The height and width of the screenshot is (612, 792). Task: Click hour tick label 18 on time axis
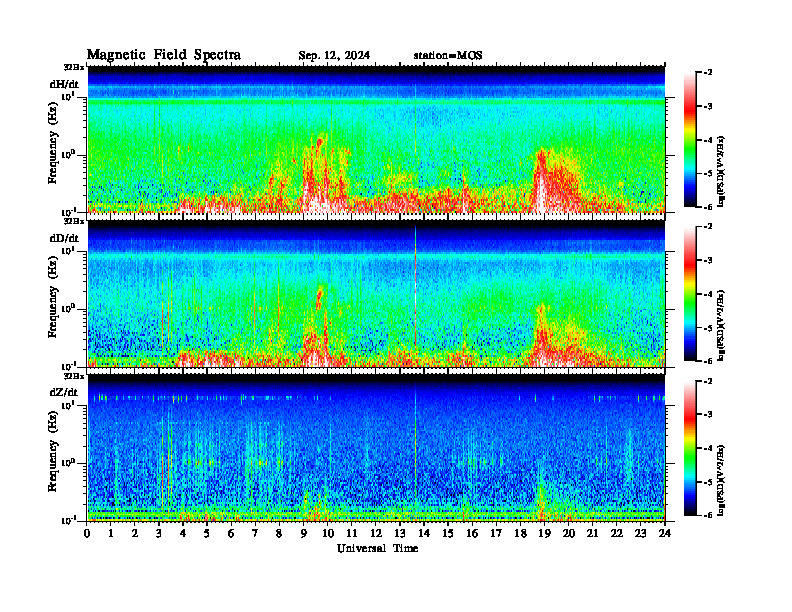tap(520, 534)
